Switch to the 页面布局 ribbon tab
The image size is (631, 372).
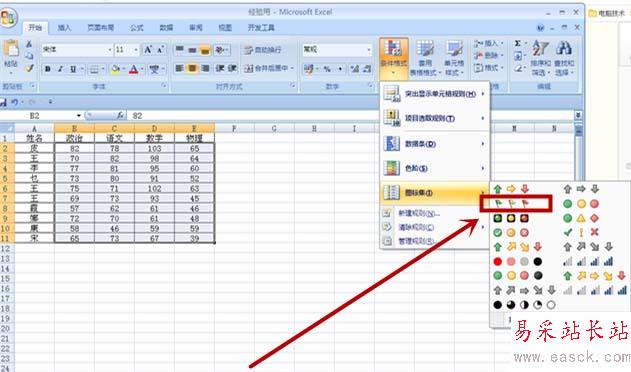pyautogui.click(x=101, y=27)
